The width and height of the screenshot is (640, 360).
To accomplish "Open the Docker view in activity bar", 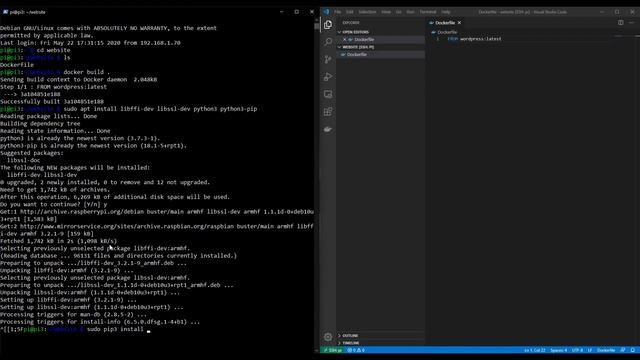I will pos(328,129).
